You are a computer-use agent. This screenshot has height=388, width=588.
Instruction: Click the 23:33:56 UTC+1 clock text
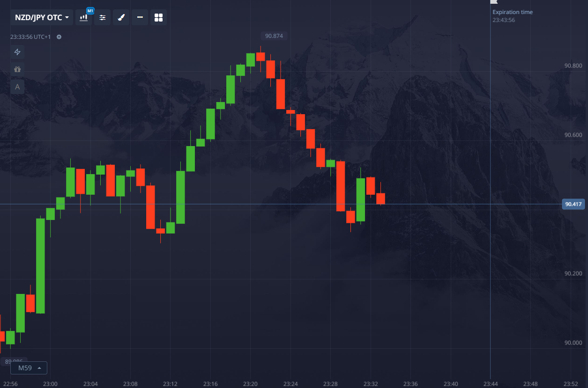point(30,37)
